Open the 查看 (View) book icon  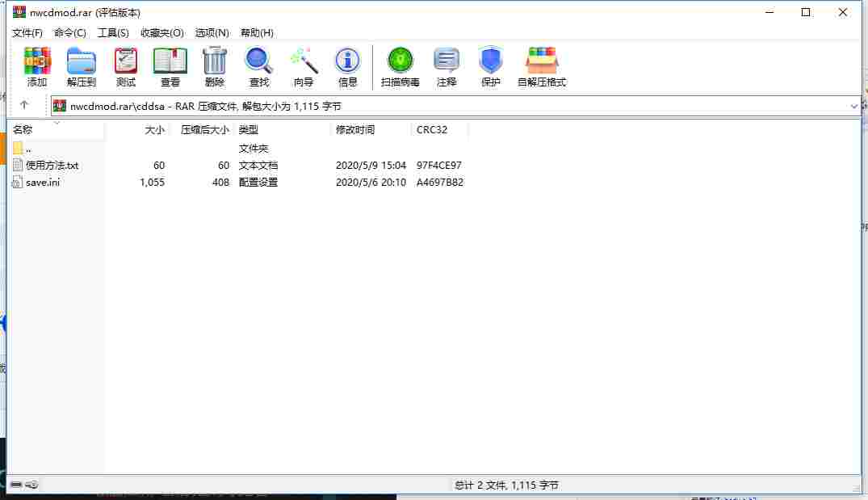170,61
